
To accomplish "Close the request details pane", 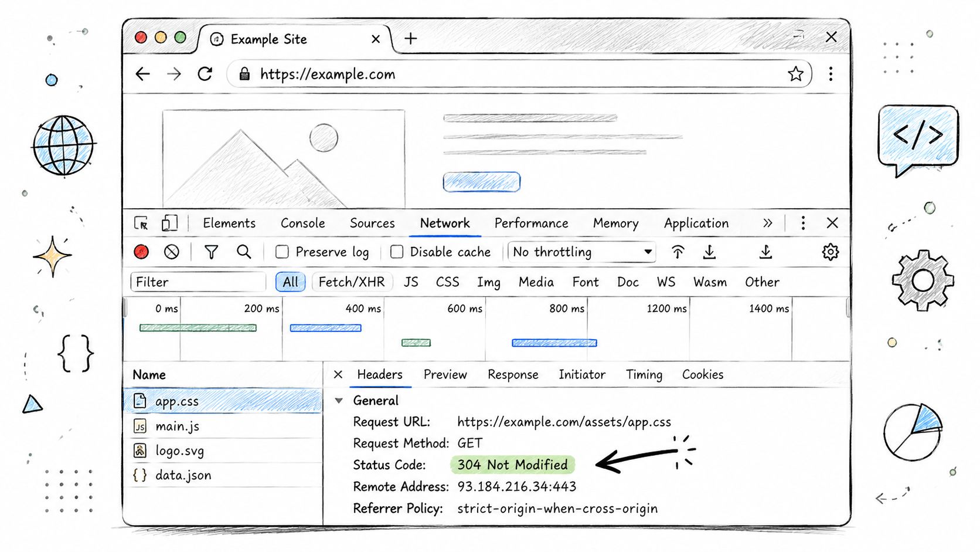I will click(338, 374).
